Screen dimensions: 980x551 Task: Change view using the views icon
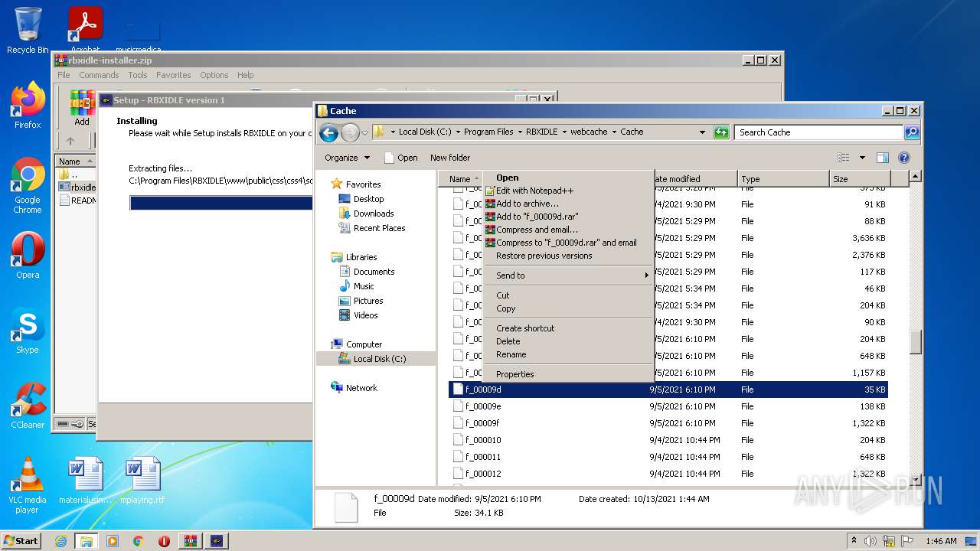click(x=844, y=158)
